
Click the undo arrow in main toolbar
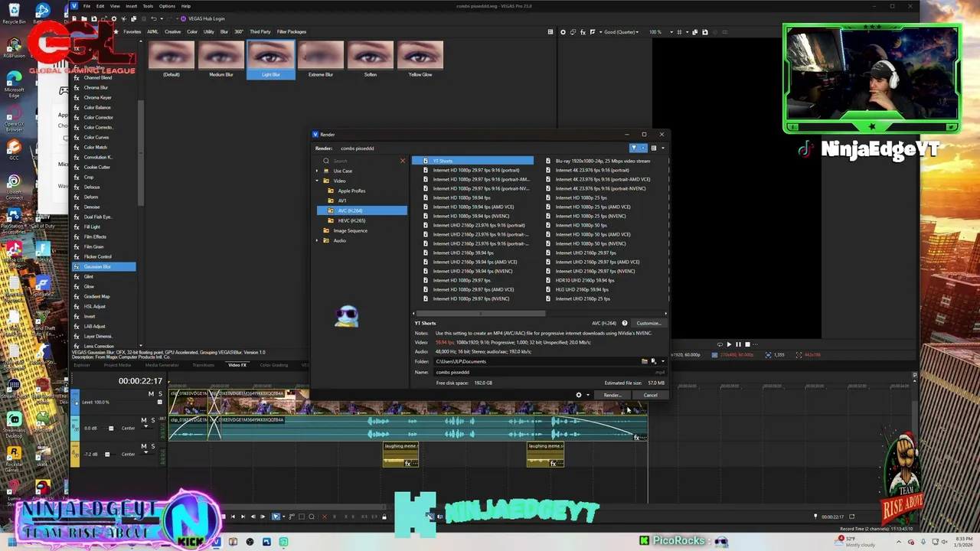pos(153,18)
